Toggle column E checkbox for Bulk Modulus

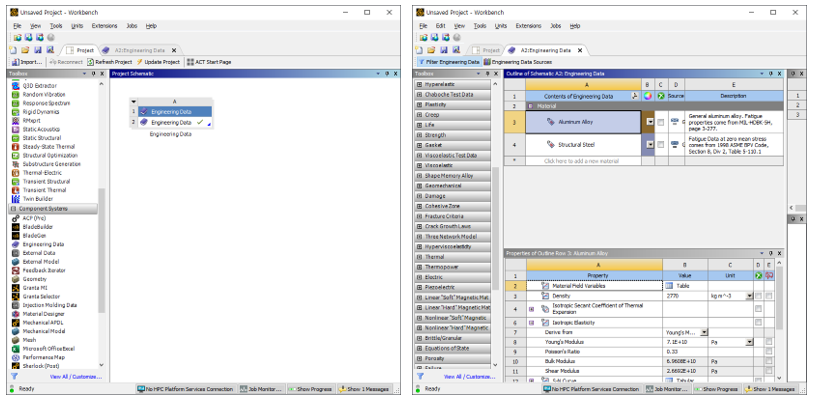click(768, 361)
